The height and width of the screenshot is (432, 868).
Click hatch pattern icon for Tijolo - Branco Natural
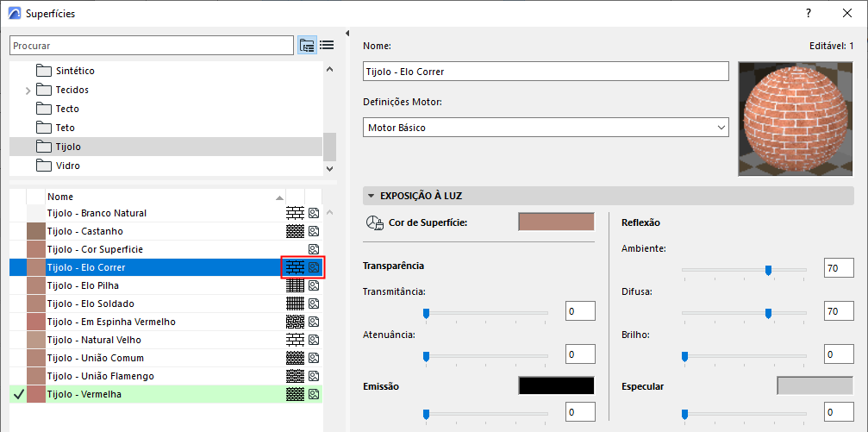295,213
